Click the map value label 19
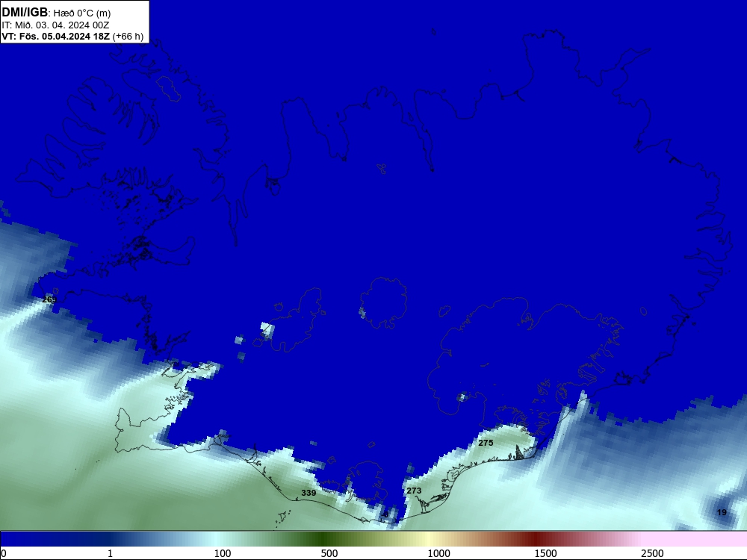The height and width of the screenshot is (560, 747). pyautogui.click(x=722, y=512)
